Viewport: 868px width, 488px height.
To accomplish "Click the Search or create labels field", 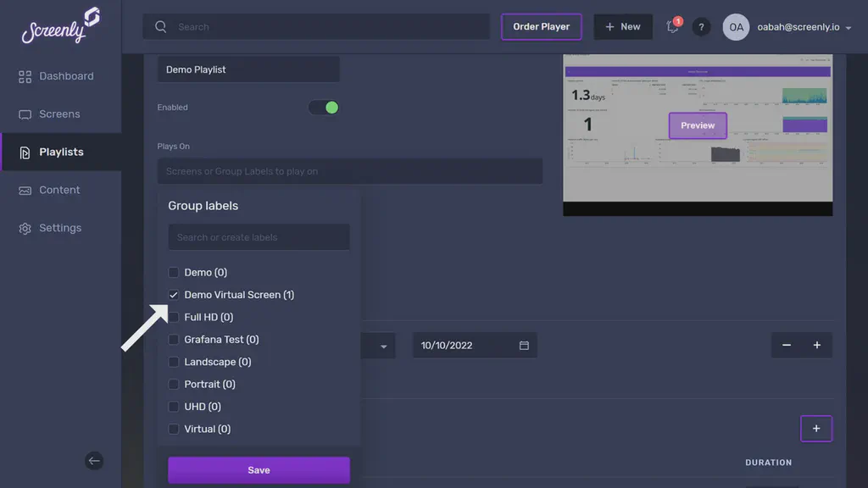I will click(259, 236).
